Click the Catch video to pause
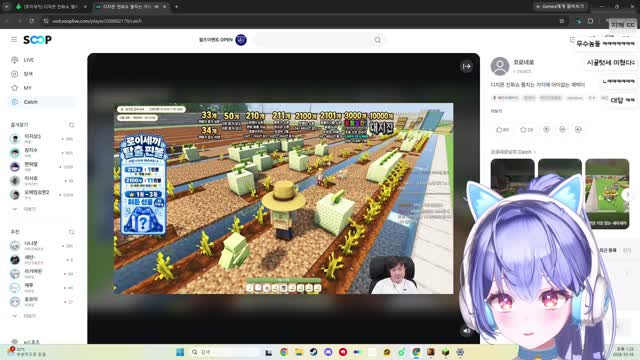Image resolution: width=640 pixels, height=360 pixels. click(x=283, y=198)
